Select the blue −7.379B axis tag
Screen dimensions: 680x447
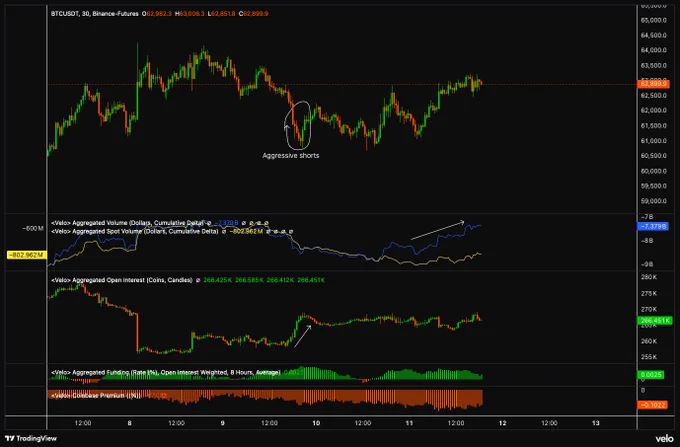click(x=653, y=226)
